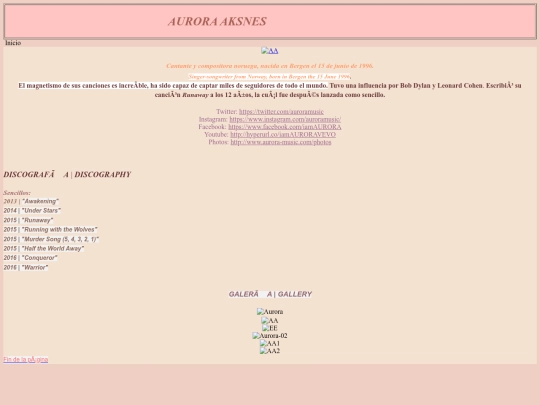
Task: Open the Youtube iamAURORAVEVO hyperurl link
Action: point(283,134)
